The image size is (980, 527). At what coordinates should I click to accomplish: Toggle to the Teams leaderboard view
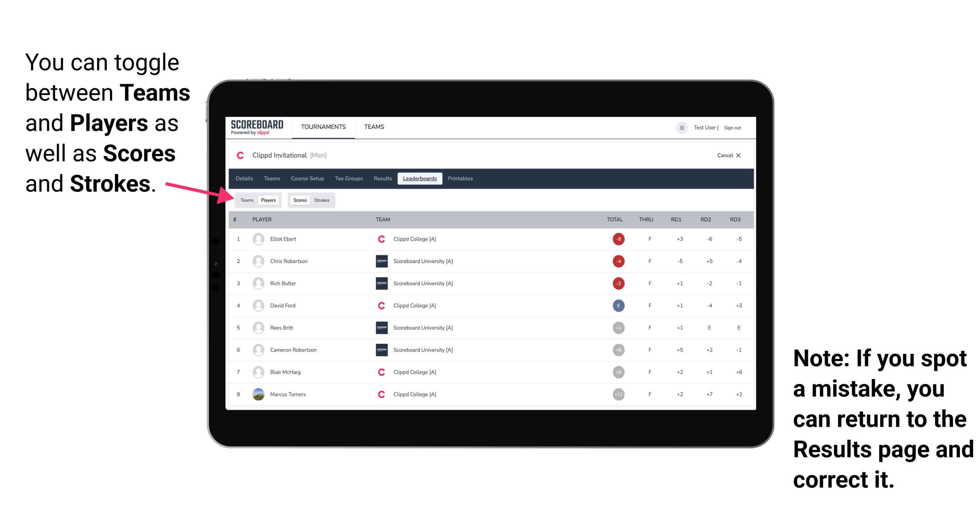[x=245, y=200]
